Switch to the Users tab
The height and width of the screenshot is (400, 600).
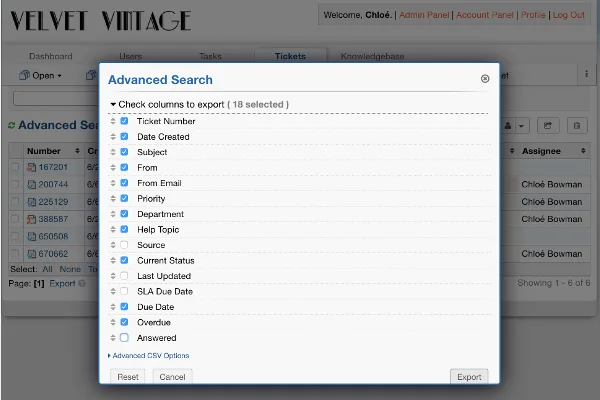pyautogui.click(x=130, y=56)
